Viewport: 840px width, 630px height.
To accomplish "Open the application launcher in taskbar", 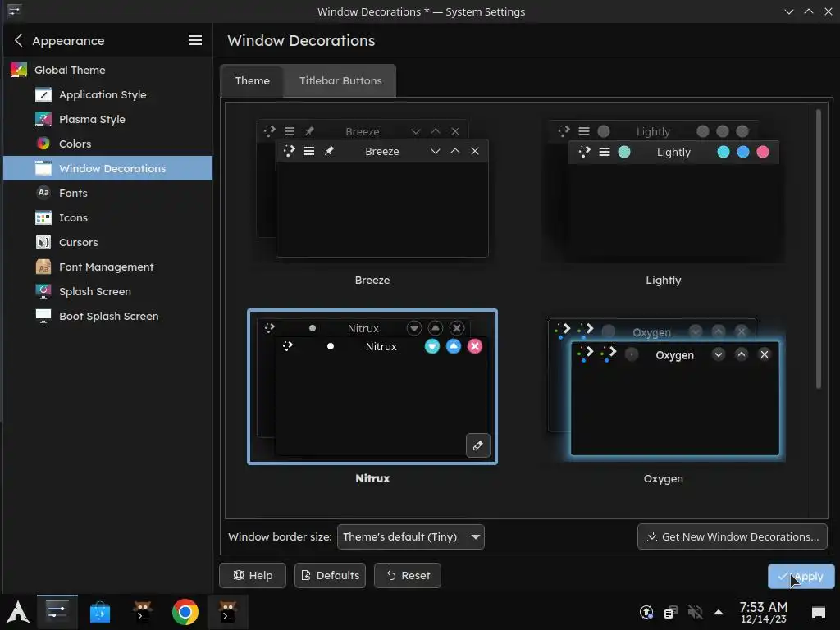I will click(x=18, y=612).
